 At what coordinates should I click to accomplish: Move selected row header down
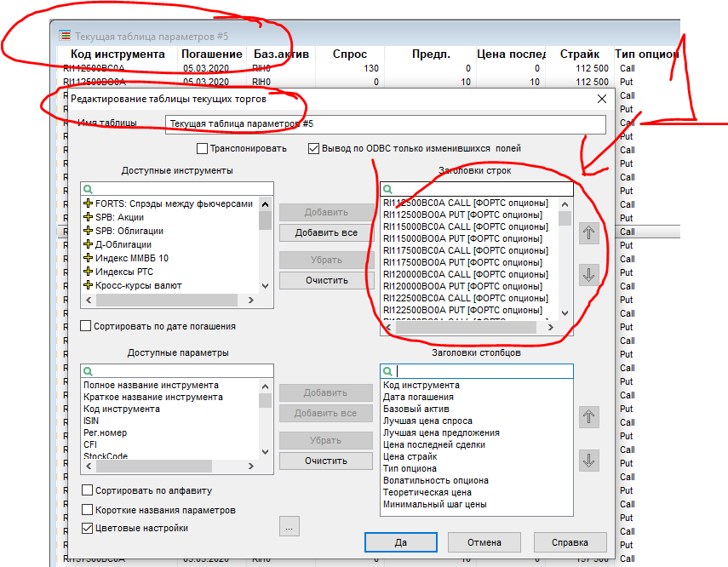click(x=588, y=275)
